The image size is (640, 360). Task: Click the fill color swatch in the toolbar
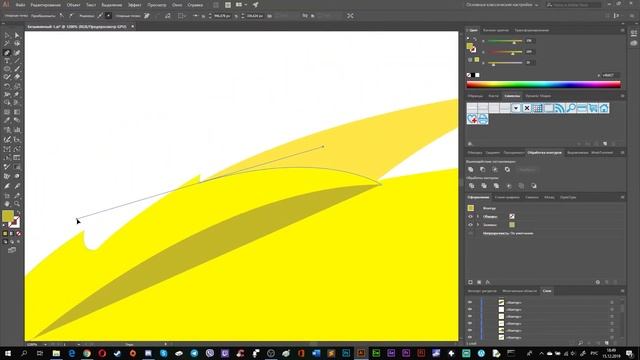pyautogui.click(x=8, y=216)
